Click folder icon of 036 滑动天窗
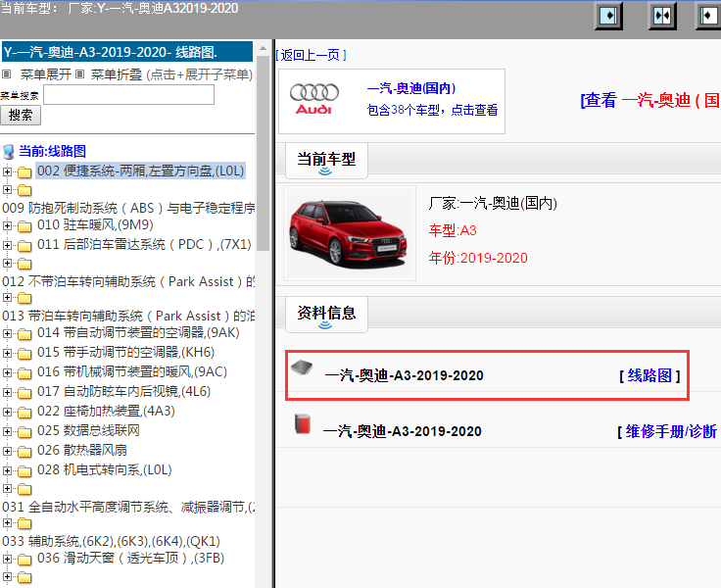 click(24, 560)
